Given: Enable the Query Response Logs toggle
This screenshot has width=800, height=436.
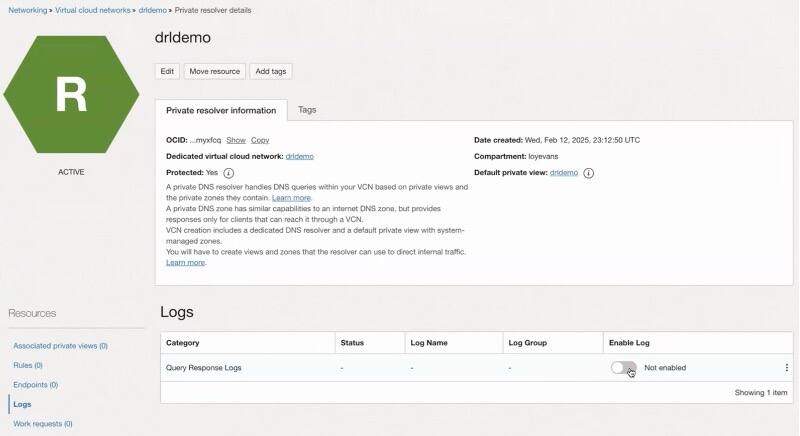Looking at the screenshot, I should coord(623,368).
